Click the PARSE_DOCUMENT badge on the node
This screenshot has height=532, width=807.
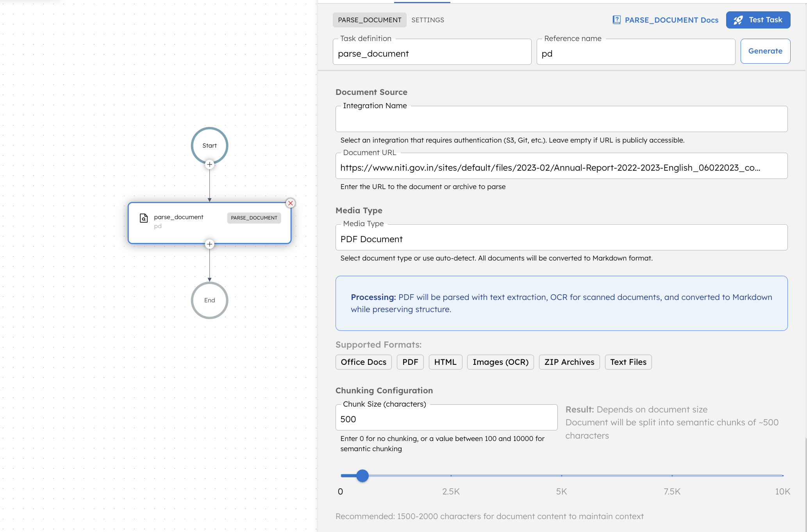[x=254, y=218]
